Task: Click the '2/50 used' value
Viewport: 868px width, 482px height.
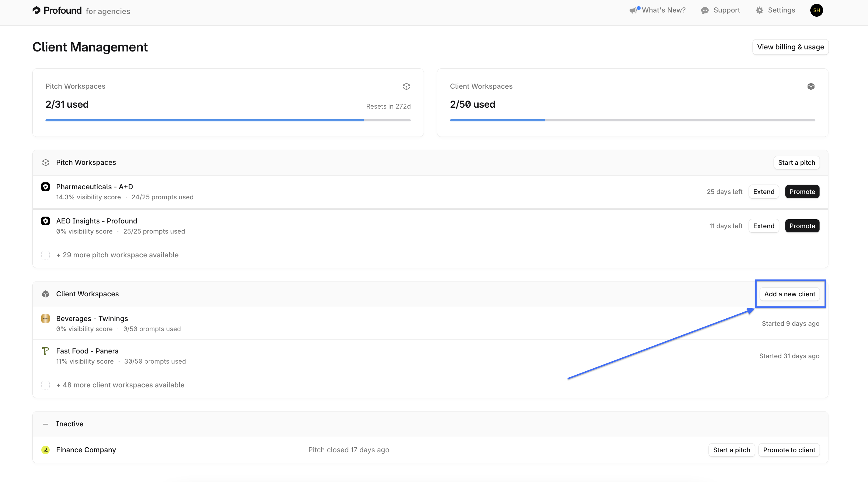Action: click(x=473, y=104)
